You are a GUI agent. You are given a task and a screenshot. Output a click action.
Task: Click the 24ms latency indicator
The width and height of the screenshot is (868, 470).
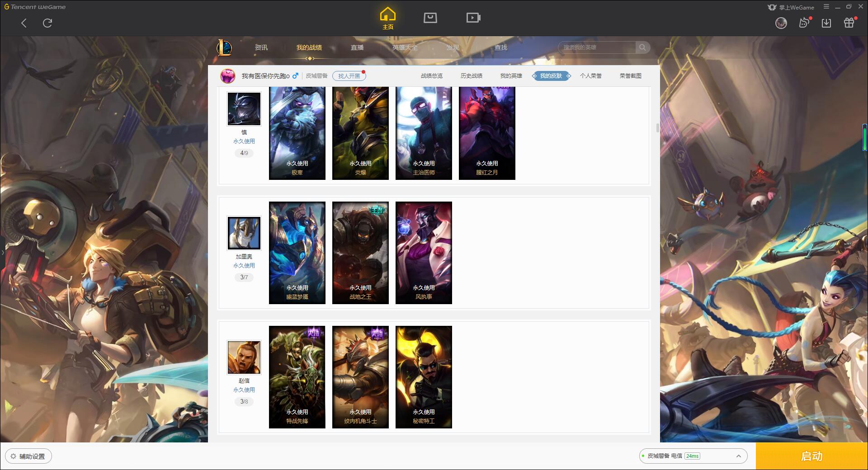(692, 456)
